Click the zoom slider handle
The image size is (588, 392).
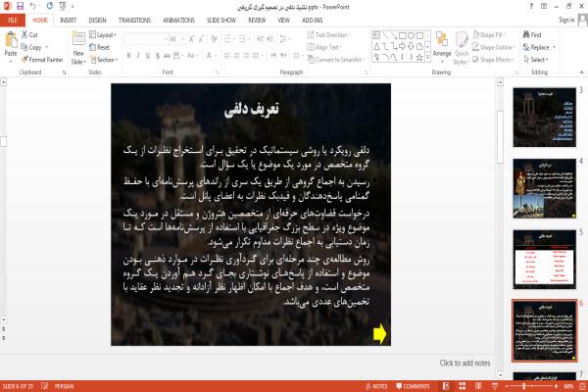point(524,386)
